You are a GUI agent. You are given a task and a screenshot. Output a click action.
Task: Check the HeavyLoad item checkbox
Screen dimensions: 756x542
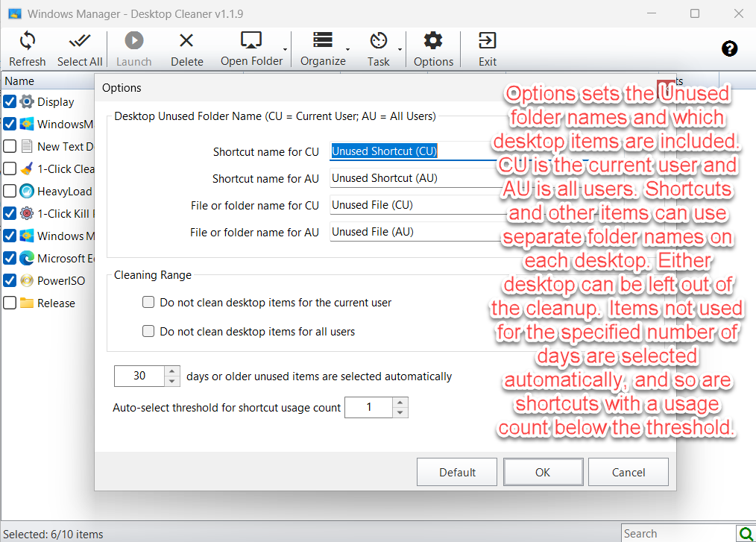coord(10,191)
